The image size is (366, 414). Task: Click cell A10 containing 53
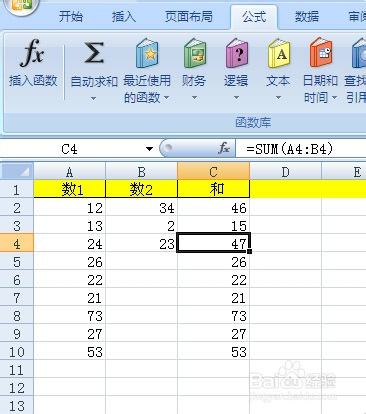click(x=70, y=352)
